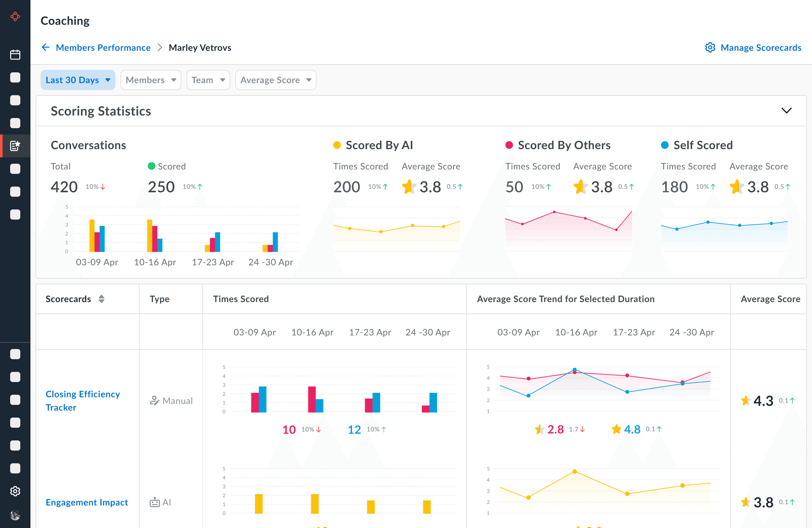Click the back arrow before Members Performance
Screen dimensions: 812x528
click(x=45, y=48)
